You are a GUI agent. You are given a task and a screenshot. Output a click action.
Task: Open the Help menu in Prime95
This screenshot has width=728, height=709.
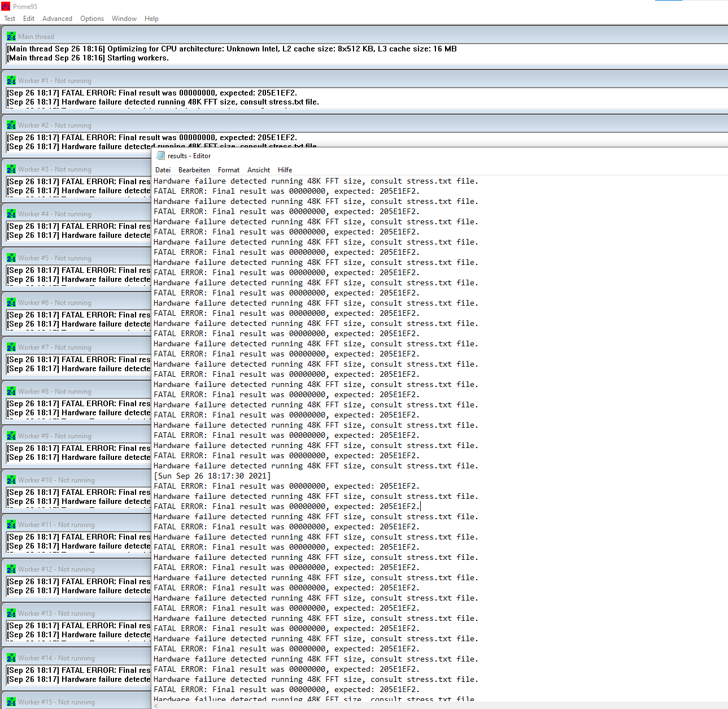[x=151, y=19]
